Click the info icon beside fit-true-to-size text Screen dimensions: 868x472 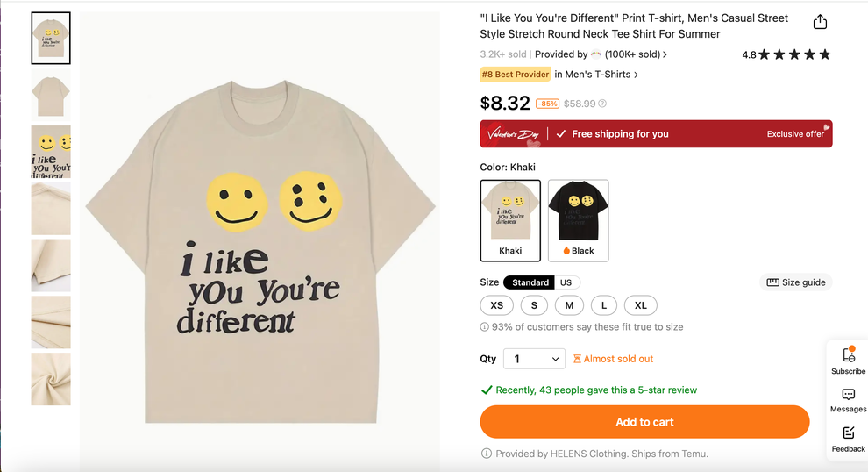pyautogui.click(x=485, y=327)
